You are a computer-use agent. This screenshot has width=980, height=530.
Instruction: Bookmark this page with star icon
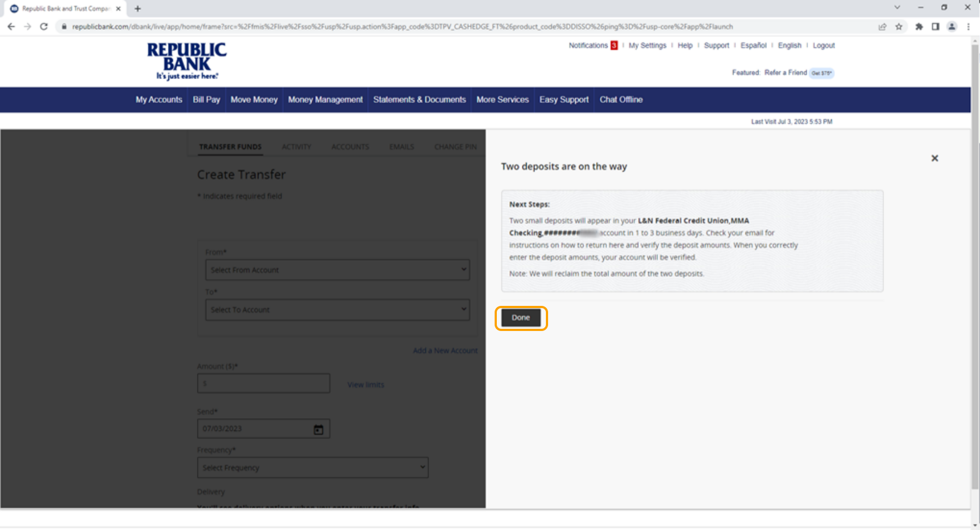tap(899, 26)
